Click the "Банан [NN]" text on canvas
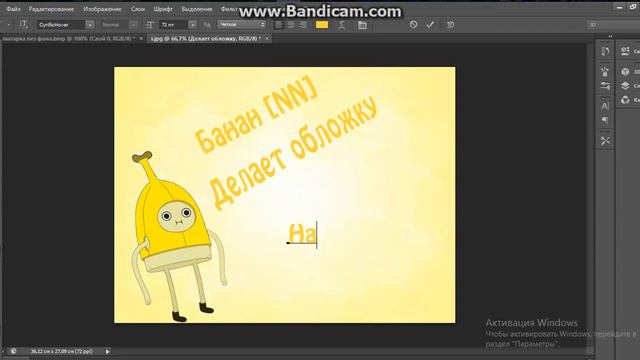Screen dimensions: 640x360 (x=256, y=114)
